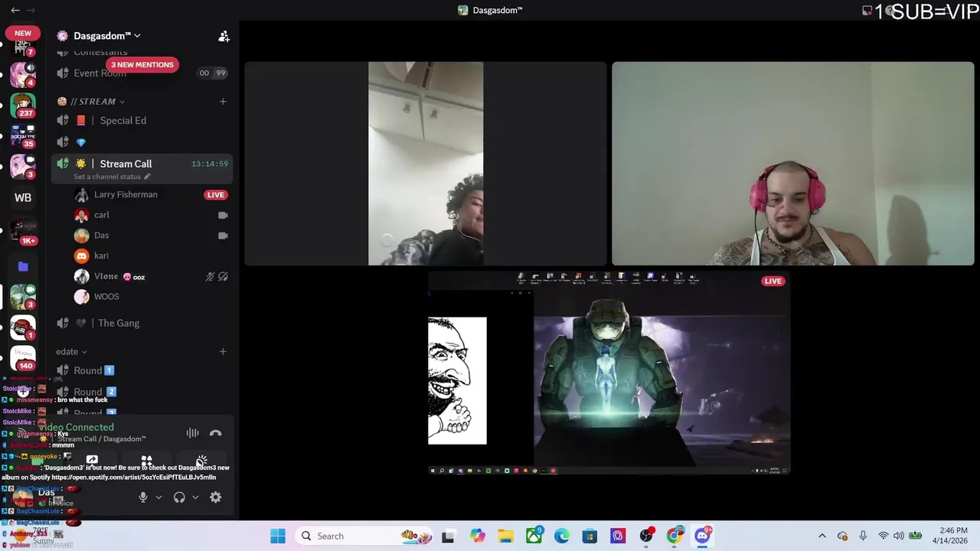Toggle microphone mute in user panel
The image size is (980, 551).
[x=142, y=497]
